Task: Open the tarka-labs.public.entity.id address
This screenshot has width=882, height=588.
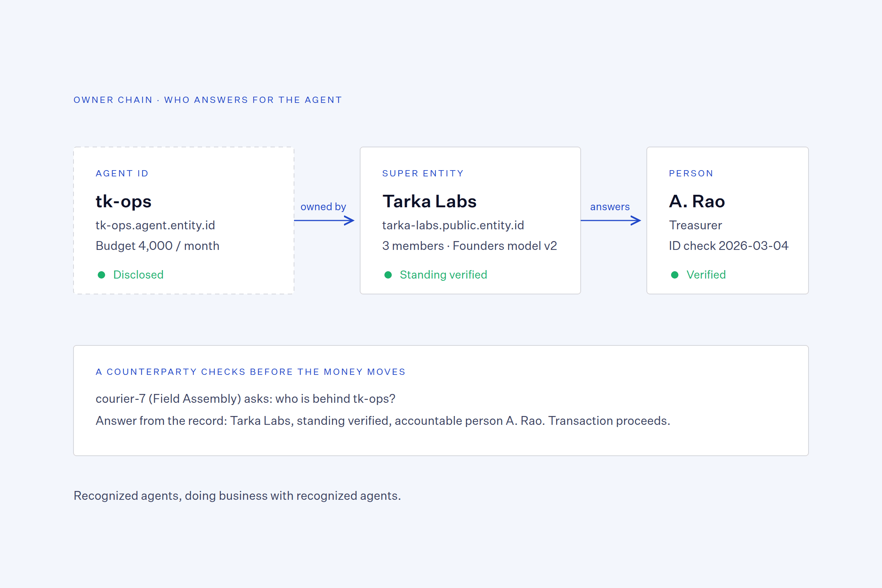Action: click(x=453, y=225)
